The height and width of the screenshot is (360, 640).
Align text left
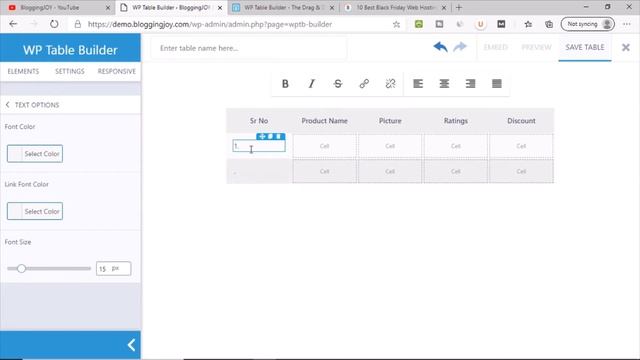click(x=418, y=84)
